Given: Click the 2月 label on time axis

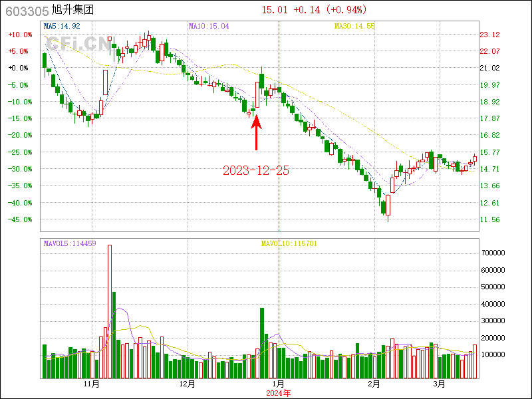Looking at the screenshot, I should [373, 384].
